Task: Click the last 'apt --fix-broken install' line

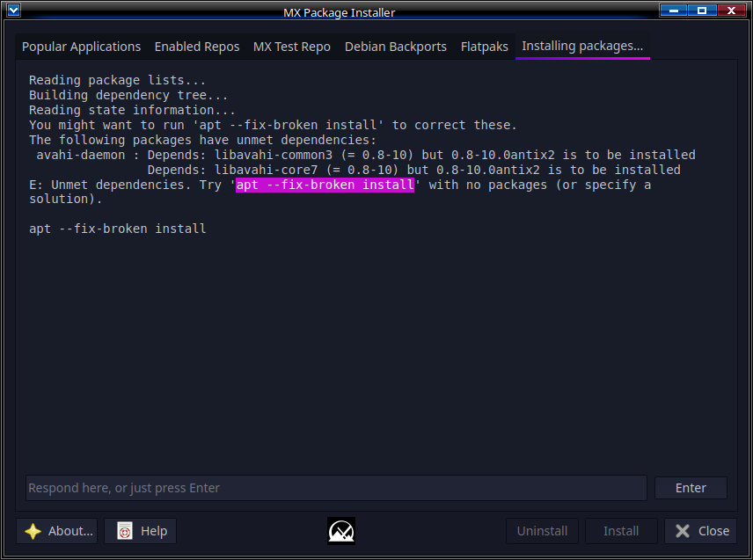Action: click(118, 229)
